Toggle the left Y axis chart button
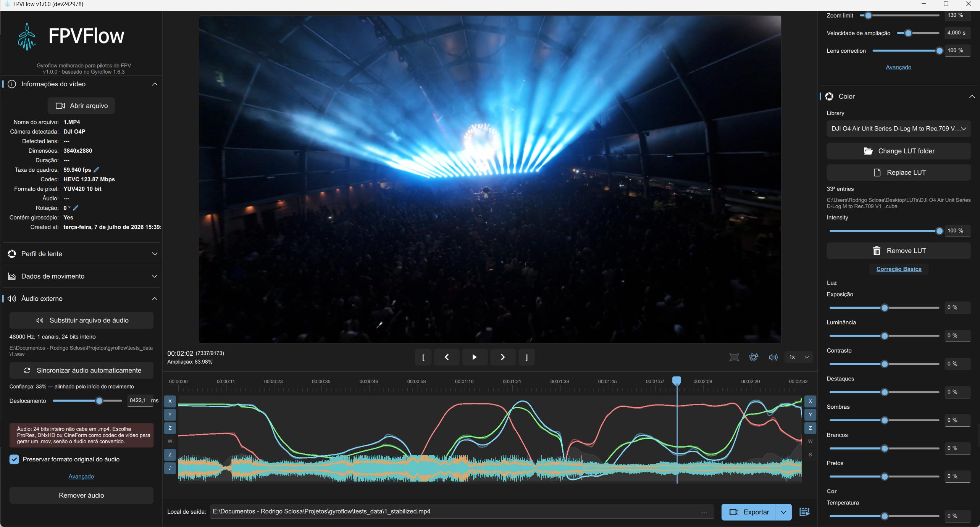The width and height of the screenshot is (980, 527). point(170,414)
